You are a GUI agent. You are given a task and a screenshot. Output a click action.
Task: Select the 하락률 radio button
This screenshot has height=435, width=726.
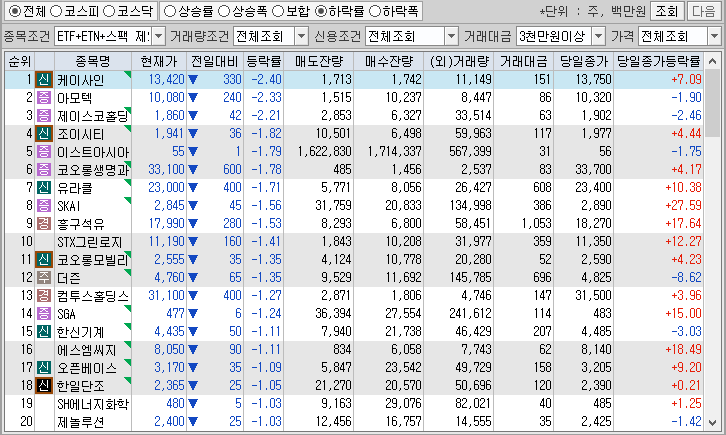tap(320, 11)
